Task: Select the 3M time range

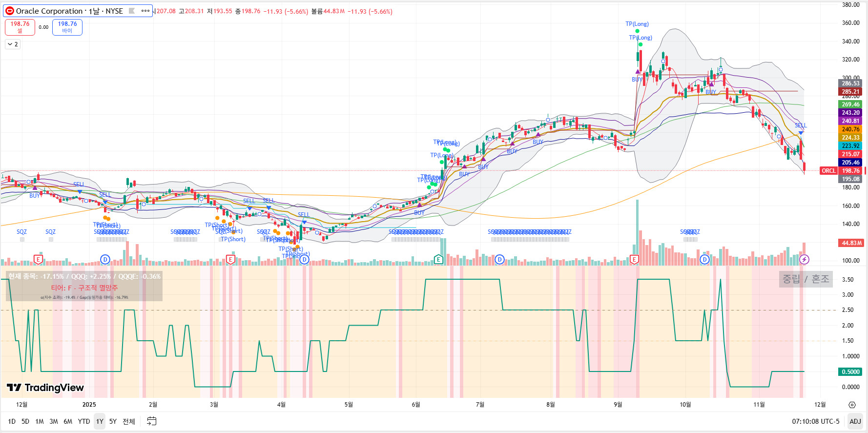Action: [54, 421]
